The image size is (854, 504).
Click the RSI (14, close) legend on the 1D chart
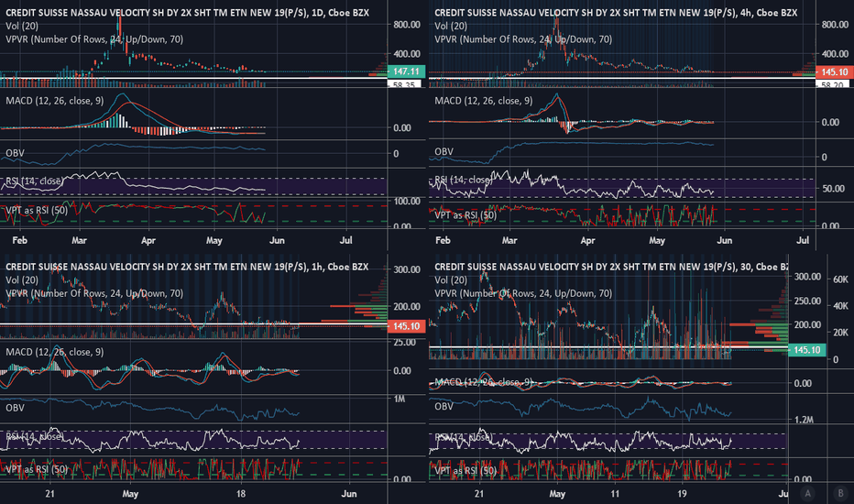click(x=34, y=181)
